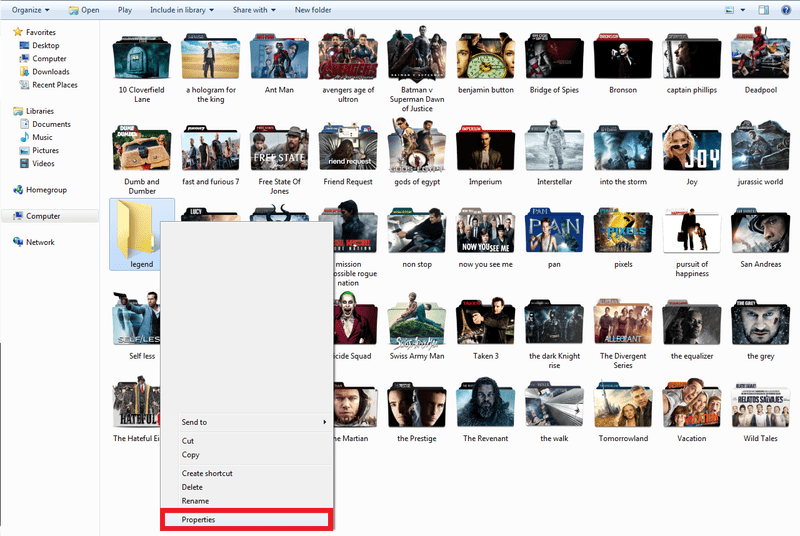Select the Ant Man folder icon
Viewport: 800px width, 536px height.
[x=279, y=57]
